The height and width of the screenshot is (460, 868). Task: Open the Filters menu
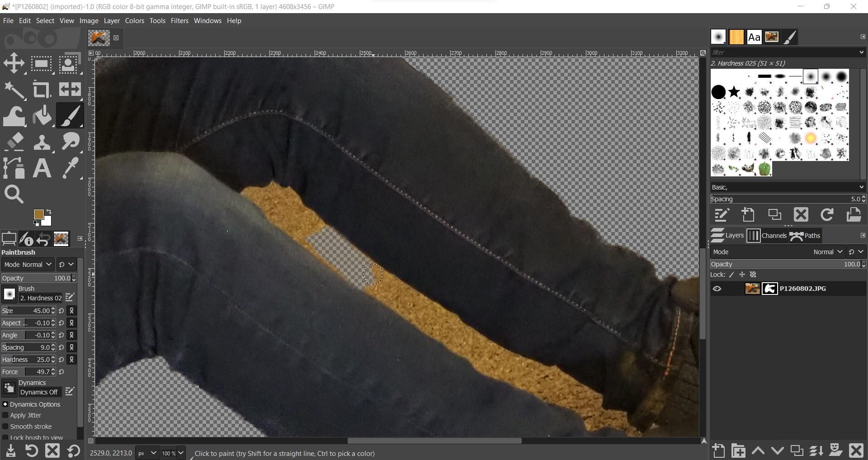(179, 20)
